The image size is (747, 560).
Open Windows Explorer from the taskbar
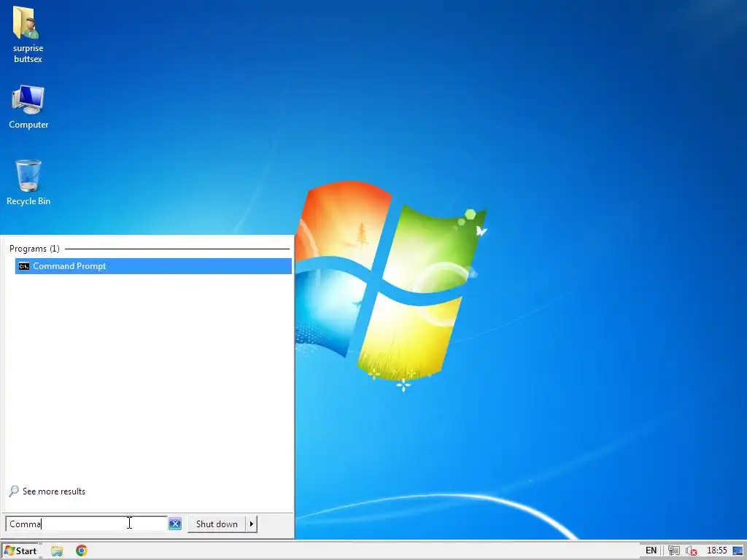tap(57, 551)
